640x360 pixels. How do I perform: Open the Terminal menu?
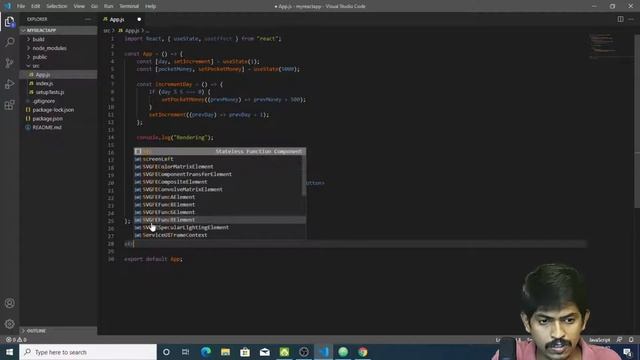[129, 6]
